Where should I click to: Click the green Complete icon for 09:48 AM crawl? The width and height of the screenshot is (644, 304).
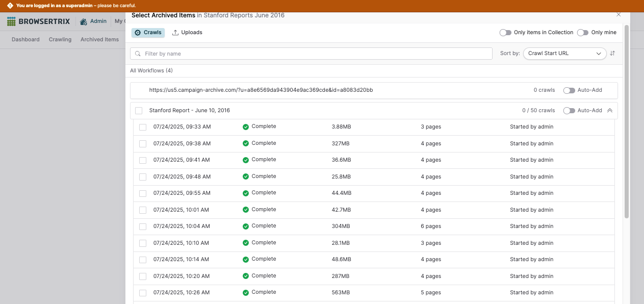pos(246,176)
